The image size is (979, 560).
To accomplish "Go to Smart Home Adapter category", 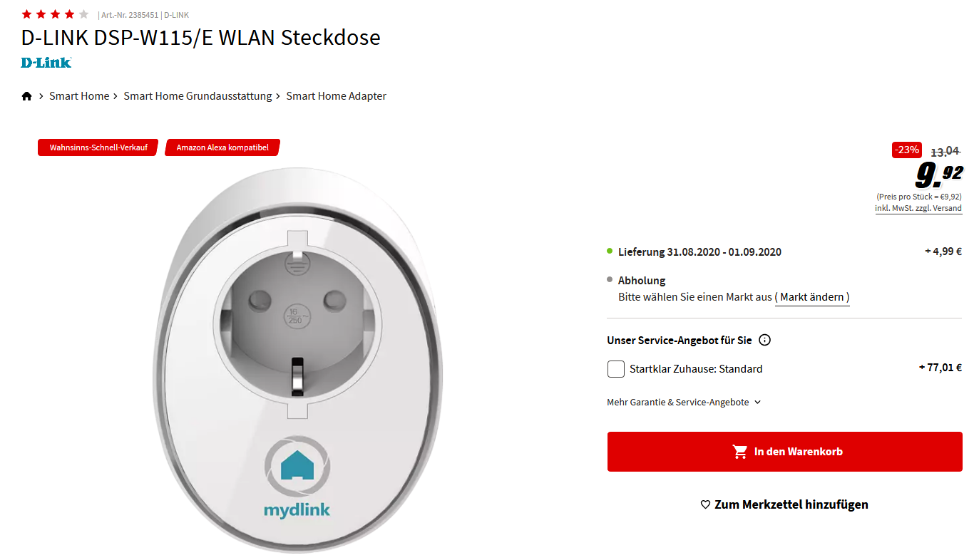I will 337,96.
